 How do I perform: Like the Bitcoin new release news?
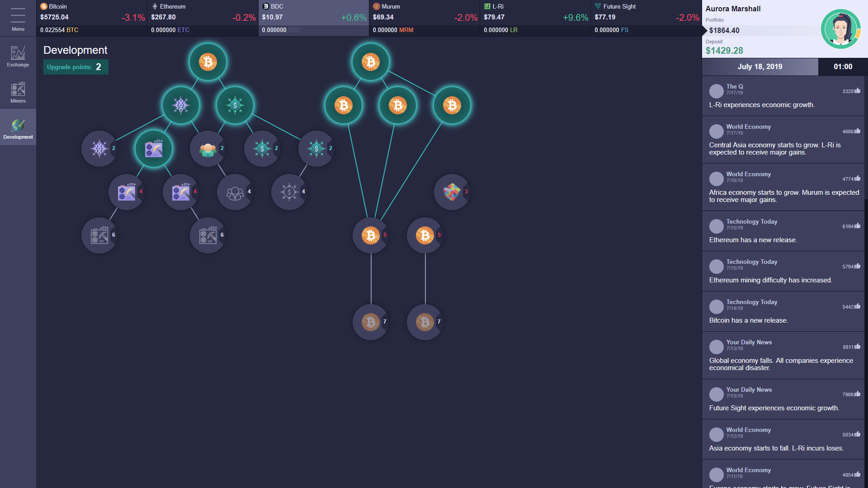(858, 306)
